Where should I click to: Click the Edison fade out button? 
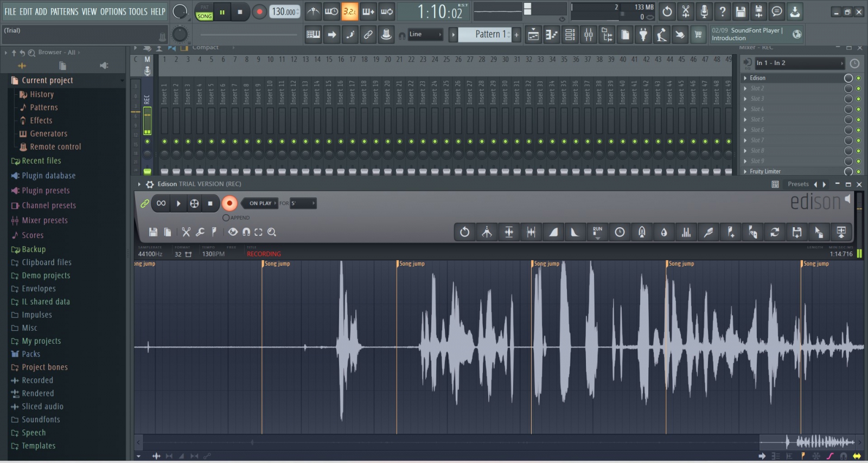(575, 232)
